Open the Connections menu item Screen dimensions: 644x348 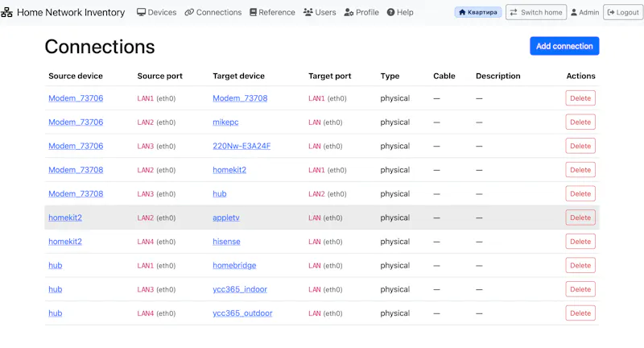[x=213, y=12]
